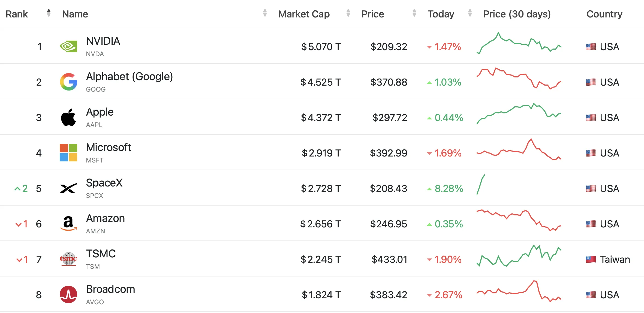Click the Broadcom logo icon

pyautogui.click(x=68, y=294)
